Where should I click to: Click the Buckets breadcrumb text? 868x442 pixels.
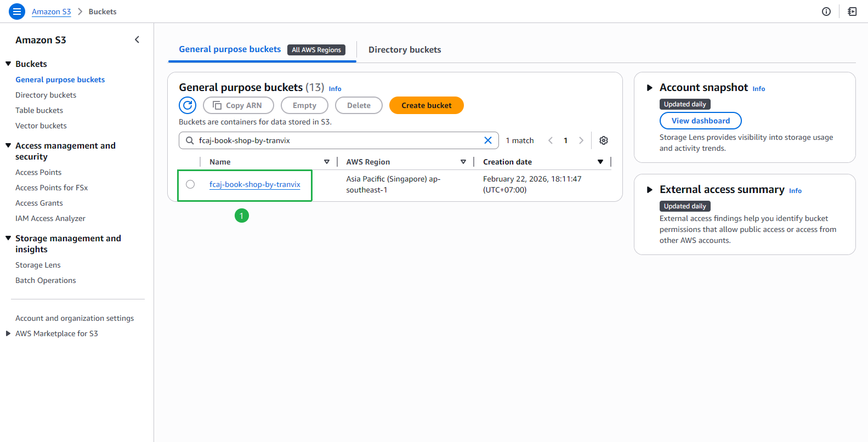pos(103,12)
